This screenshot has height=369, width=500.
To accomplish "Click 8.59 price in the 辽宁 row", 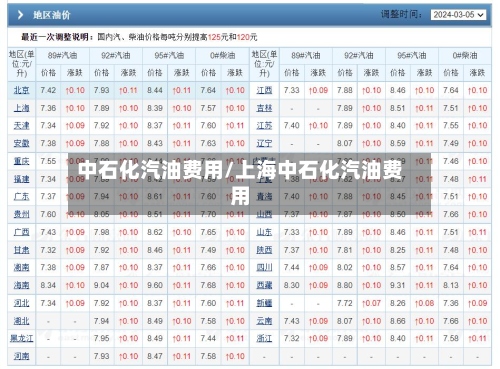I will coord(398,143).
